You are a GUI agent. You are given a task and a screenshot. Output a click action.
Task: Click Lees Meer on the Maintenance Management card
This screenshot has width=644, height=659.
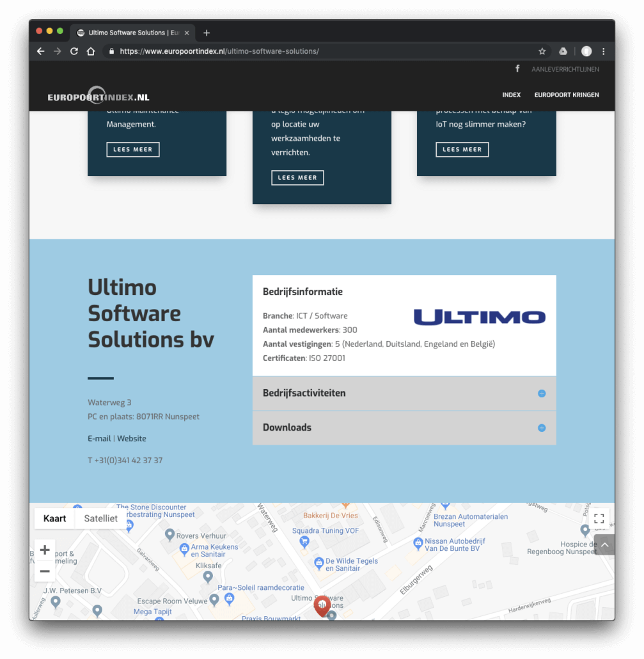133,150
